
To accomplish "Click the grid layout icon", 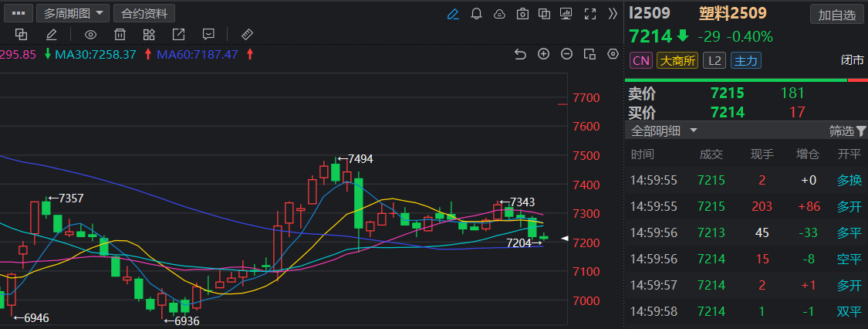I will click(149, 35).
